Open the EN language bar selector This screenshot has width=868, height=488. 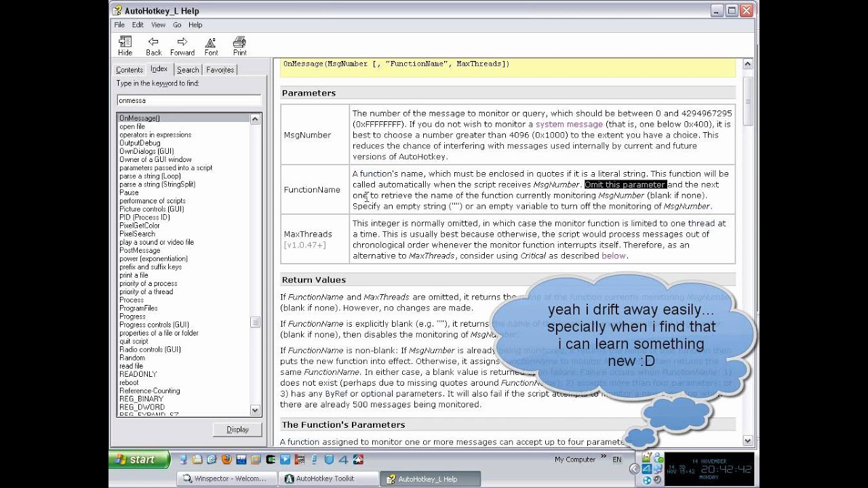coord(617,460)
